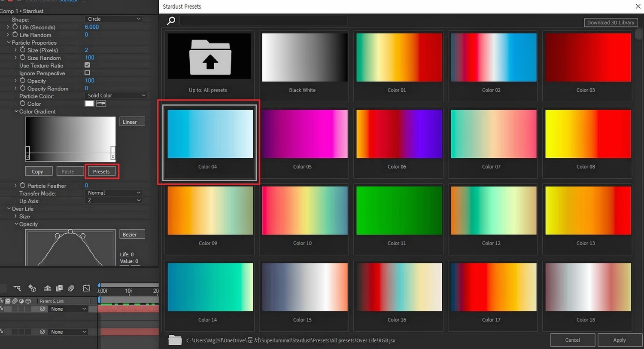Toggle the Life Random stopwatch
Image resolution: width=644 pixels, height=349 pixels.
(x=15, y=35)
